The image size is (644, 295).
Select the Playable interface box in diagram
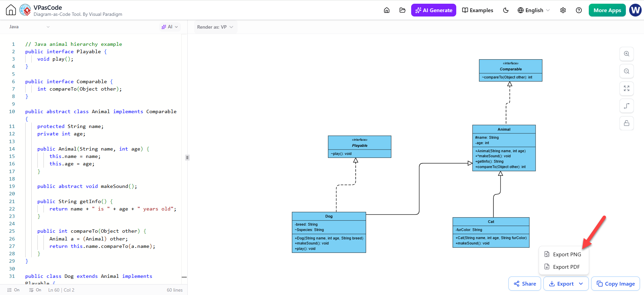(359, 147)
